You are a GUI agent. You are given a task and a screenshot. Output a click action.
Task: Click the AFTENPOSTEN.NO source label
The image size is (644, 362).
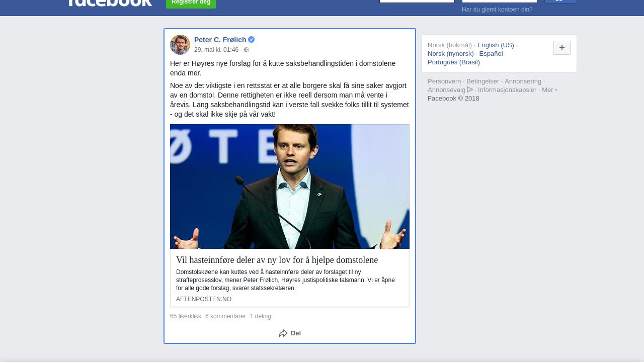[204, 299]
